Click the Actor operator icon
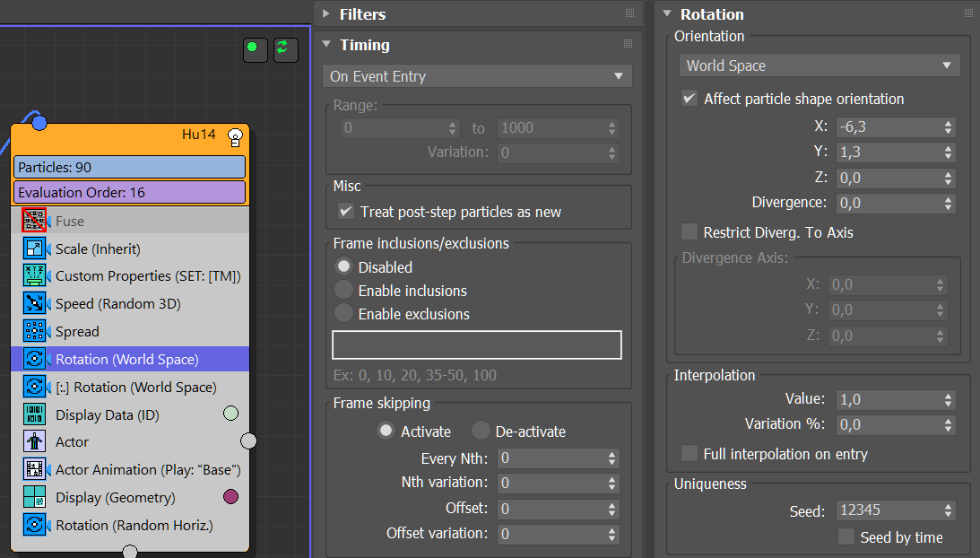The image size is (980, 558). (x=34, y=441)
